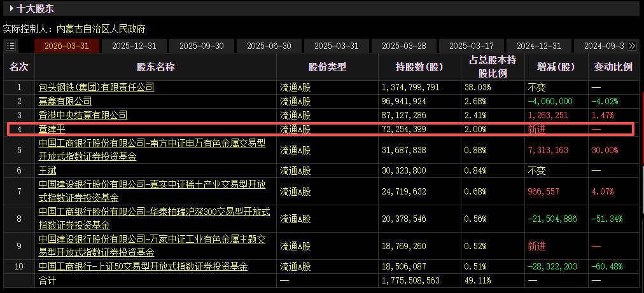This screenshot has height=293, width=644.
Task: Click the 上证50交易型开放式指数 fund link
Action: click(143, 266)
